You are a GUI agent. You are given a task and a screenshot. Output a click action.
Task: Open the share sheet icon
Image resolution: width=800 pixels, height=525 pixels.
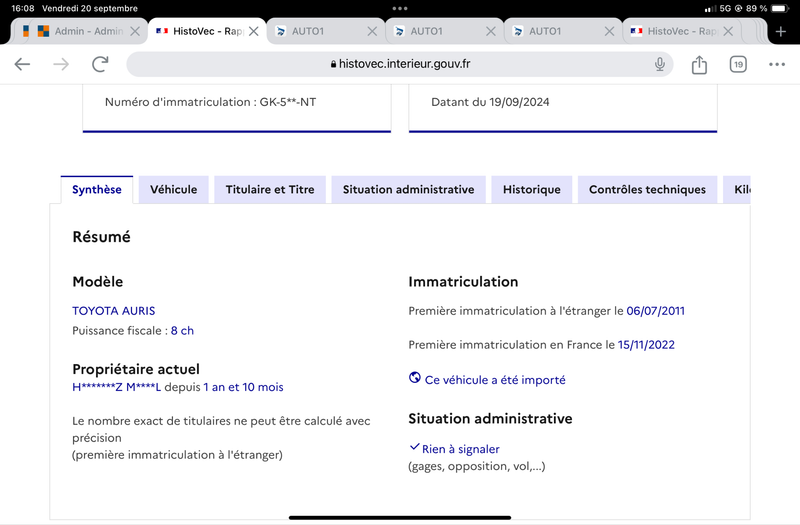point(699,64)
